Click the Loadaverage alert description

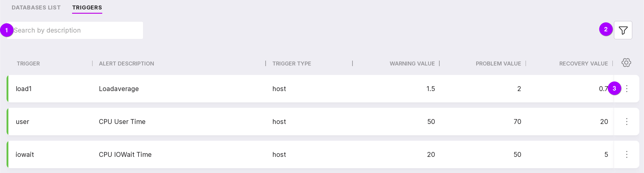[119, 89]
